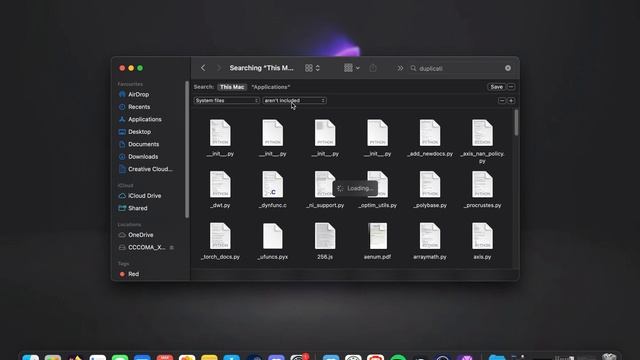Eject the CCCOMA_X volume
Image resolution: width=640 pixels, height=360 pixels.
[x=172, y=247]
